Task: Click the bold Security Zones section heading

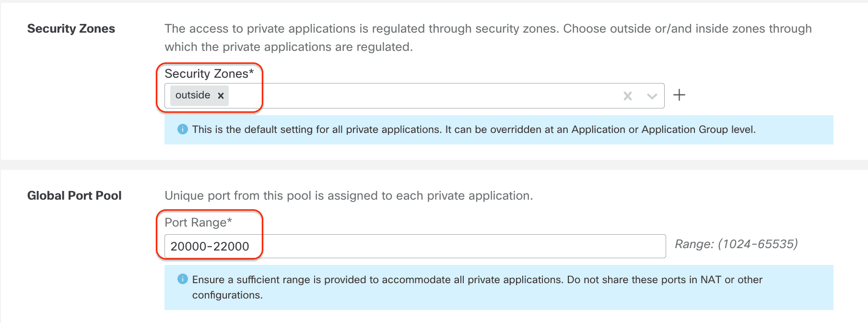Action: click(71, 29)
